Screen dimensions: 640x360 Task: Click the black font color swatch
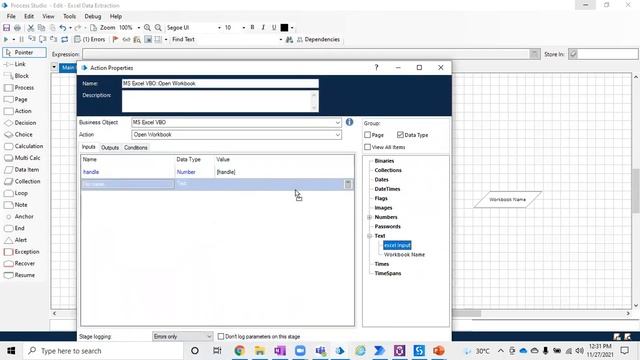pos(284,27)
